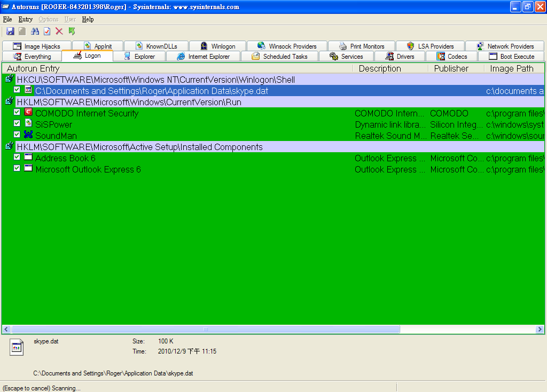547x392 pixels.
Task: Click the properties checkmark-page toolbar icon
Action: tap(47, 32)
